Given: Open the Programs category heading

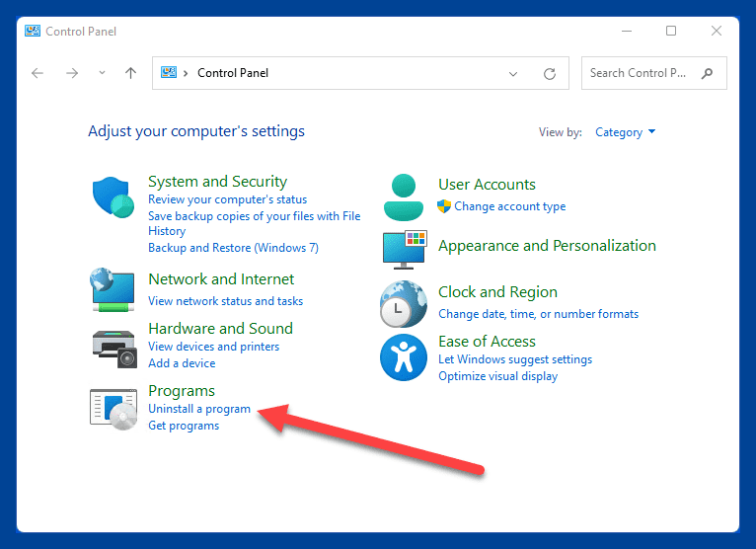Looking at the screenshot, I should click(x=182, y=391).
